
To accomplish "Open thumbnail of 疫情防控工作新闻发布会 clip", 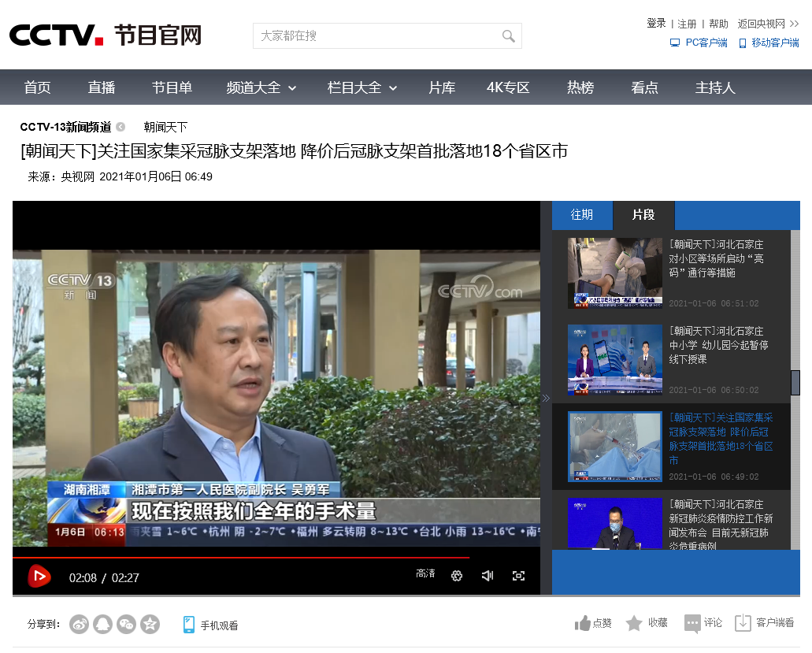I will pyautogui.click(x=614, y=524).
